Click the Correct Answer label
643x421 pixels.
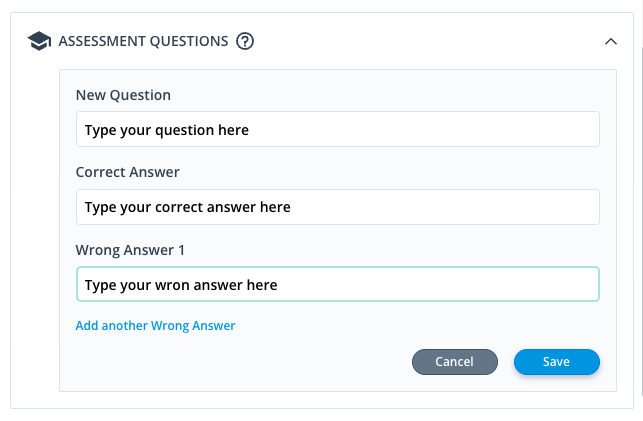(x=128, y=172)
